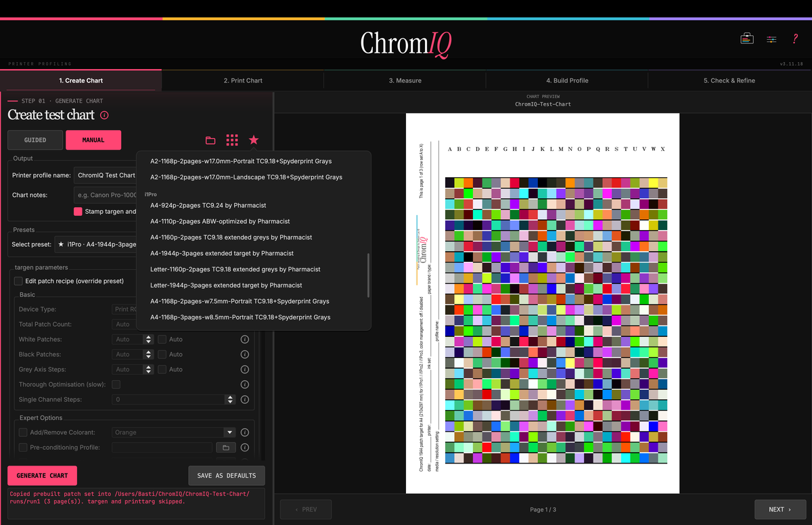The image size is (812, 525).
Task: Go to 5. Check & Refine tab
Action: [729, 81]
